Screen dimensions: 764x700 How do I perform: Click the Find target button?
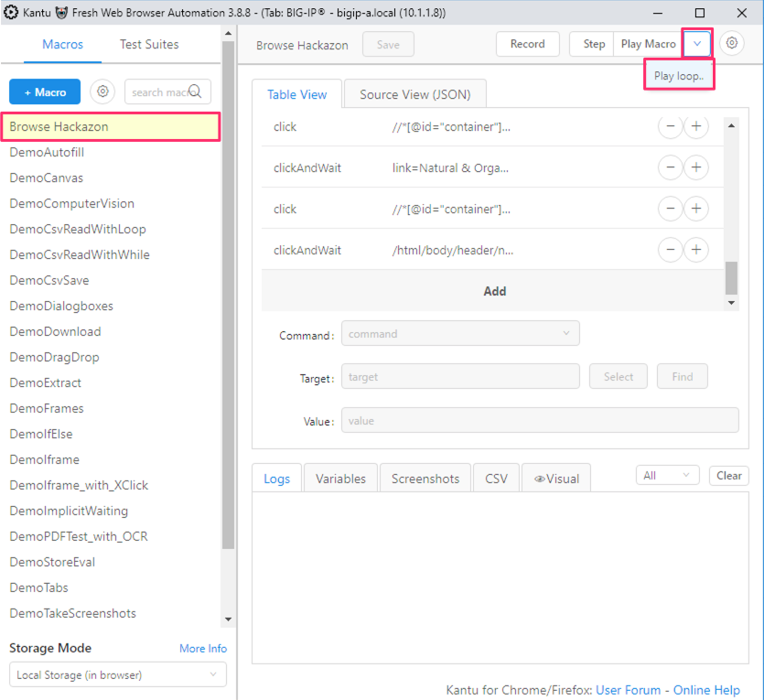[683, 377]
